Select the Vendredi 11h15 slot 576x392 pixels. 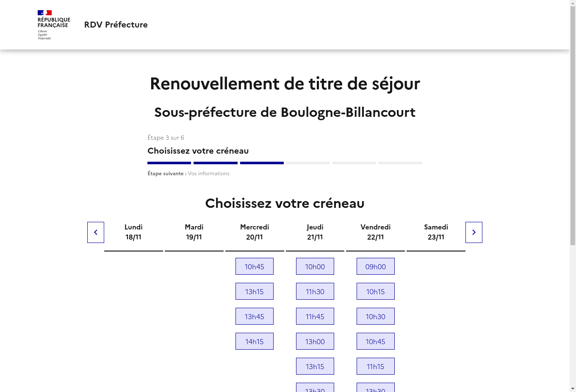[x=376, y=366]
